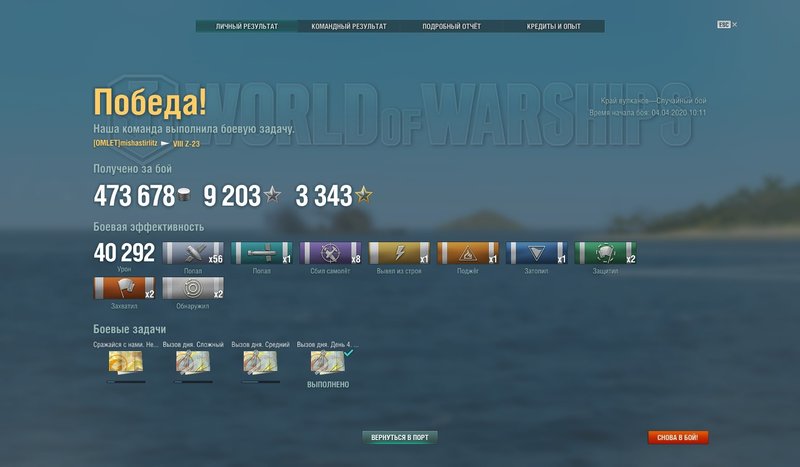Image resolution: width=800 pixels, height=467 pixels.
Task: Click the plane shot down ribbon x8
Action: tap(331, 253)
